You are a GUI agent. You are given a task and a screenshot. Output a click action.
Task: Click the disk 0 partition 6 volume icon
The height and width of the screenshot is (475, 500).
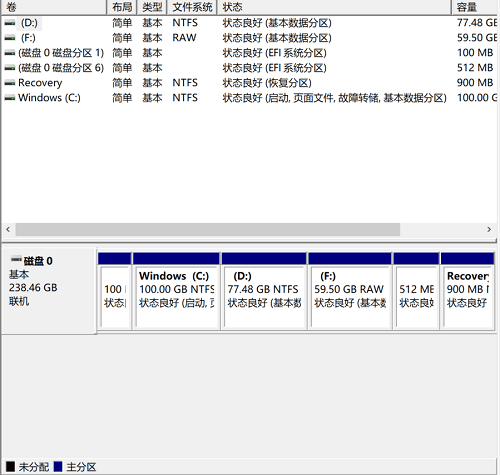[10, 68]
